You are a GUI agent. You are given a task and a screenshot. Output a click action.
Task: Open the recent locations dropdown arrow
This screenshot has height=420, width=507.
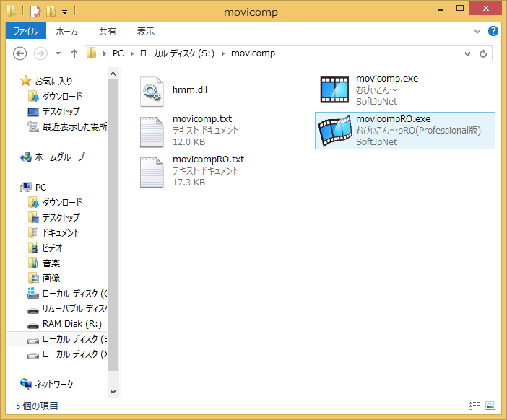coord(58,53)
